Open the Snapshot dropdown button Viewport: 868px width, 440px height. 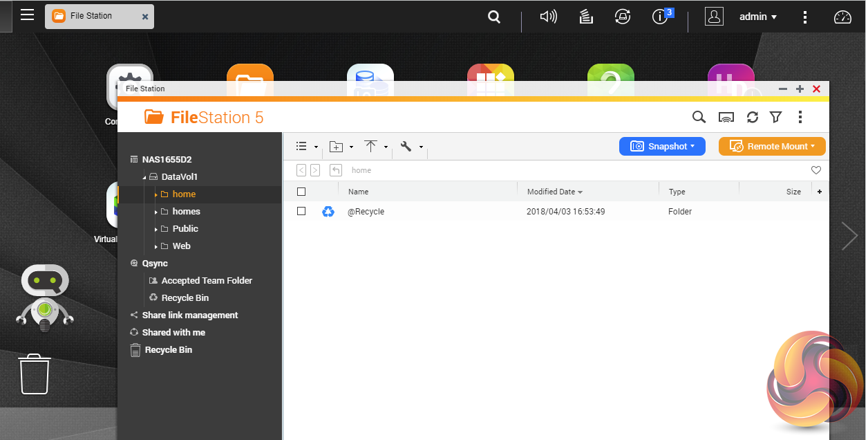(x=662, y=146)
